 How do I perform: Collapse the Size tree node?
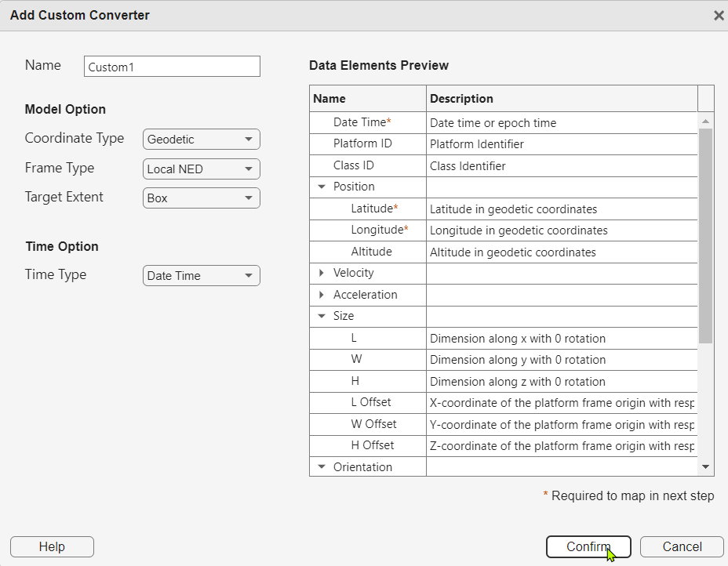[x=322, y=317]
